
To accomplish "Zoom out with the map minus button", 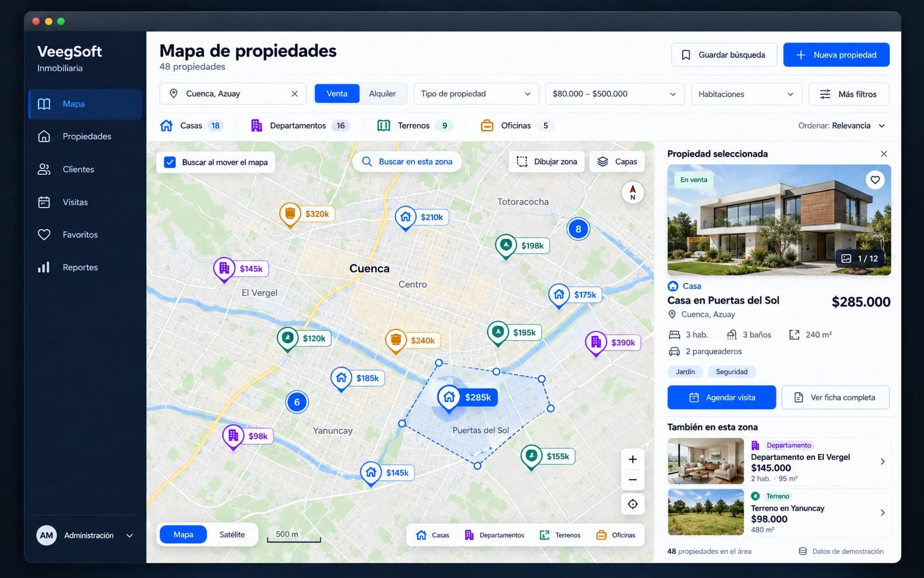I will tap(633, 480).
